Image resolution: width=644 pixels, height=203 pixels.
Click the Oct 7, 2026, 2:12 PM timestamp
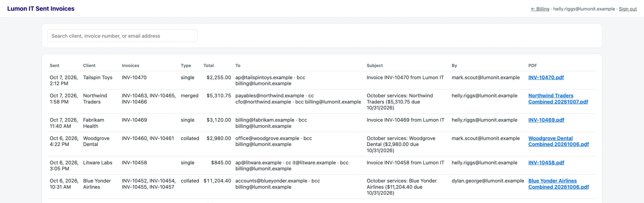coord(64,80)
